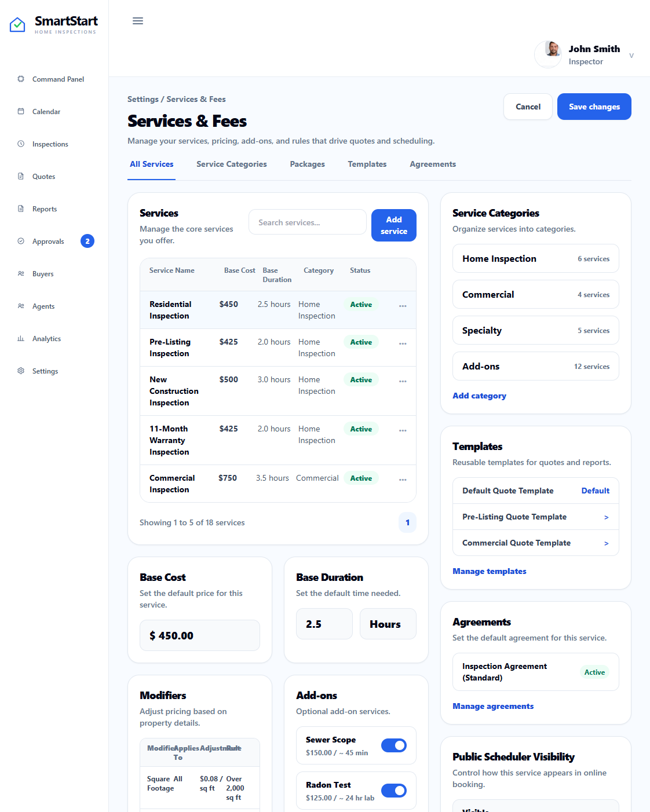Switch to the Templates tab
650x812 pixels.
tap(367, 164)
